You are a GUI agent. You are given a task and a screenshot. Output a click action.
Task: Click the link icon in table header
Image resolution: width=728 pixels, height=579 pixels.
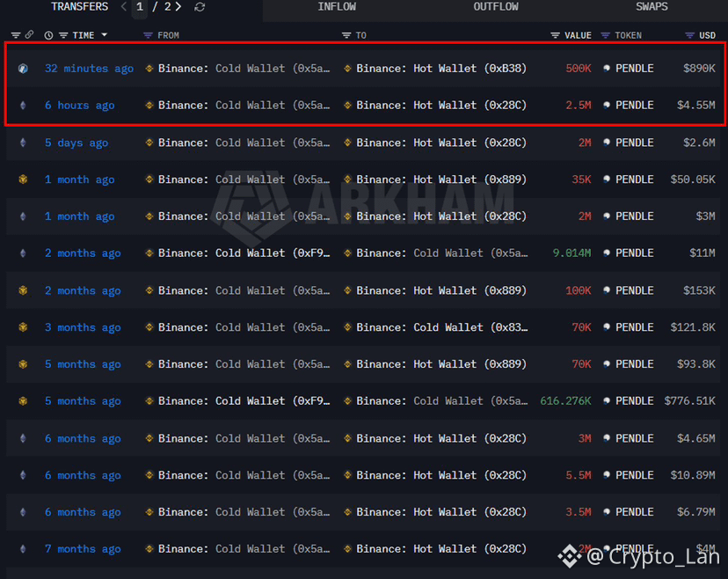coord(29,35)
